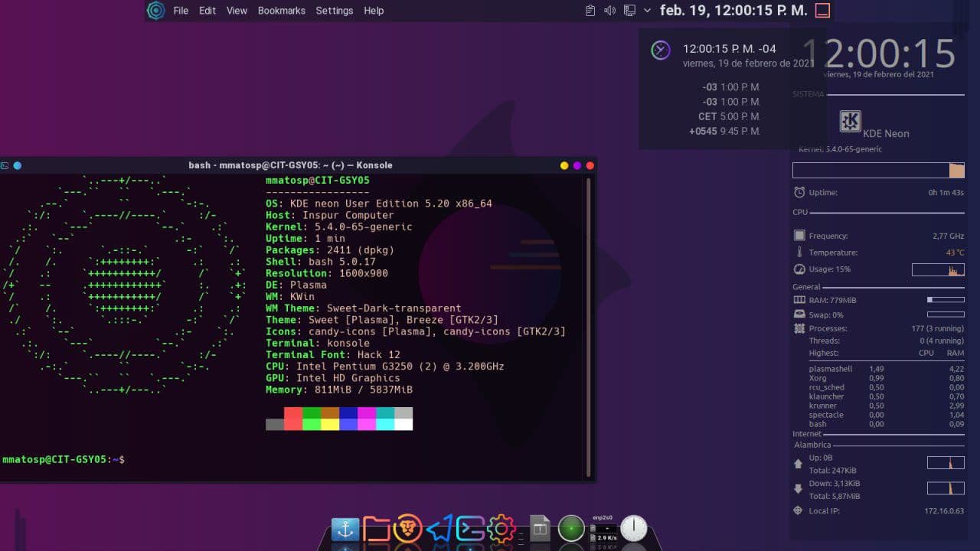Open System Settings gear in dock

pyautogui.click(x=501, y=529)
